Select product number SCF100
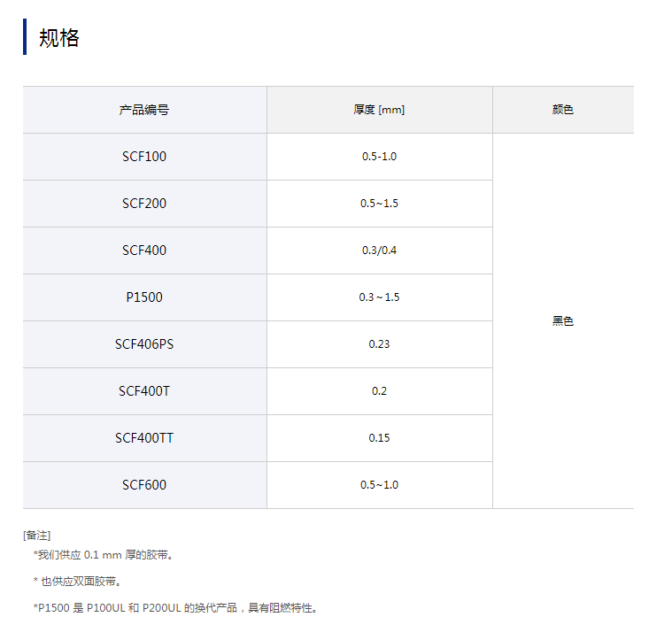The image size is (672, 617). [144, 157]
